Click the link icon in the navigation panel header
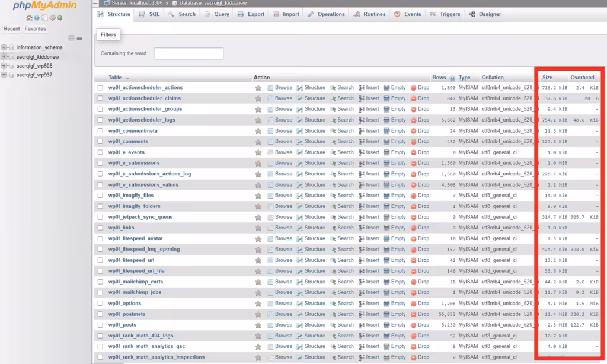 pos(79,38)
